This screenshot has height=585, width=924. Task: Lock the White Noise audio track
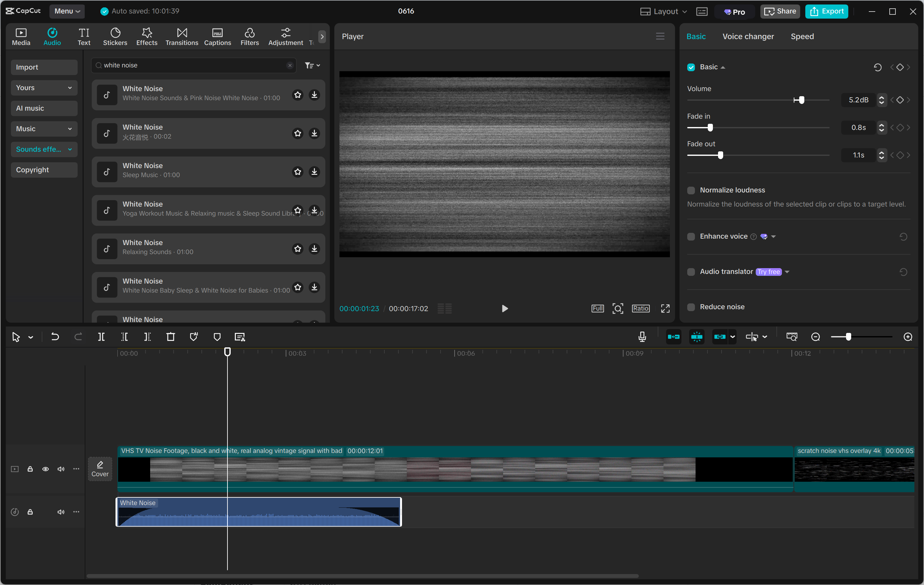tap(30, 512)
